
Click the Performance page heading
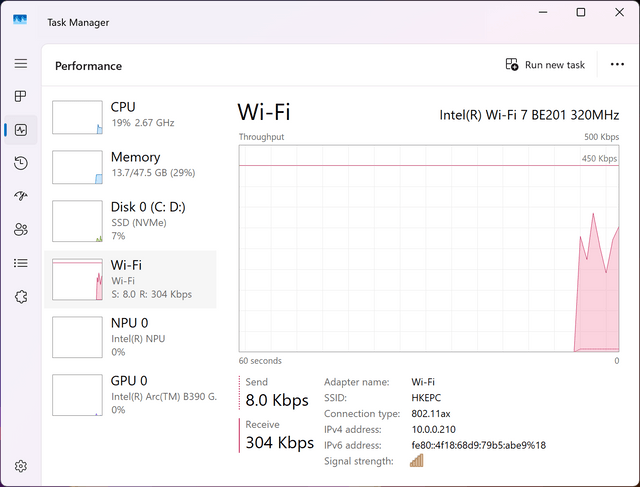point(88,66)
